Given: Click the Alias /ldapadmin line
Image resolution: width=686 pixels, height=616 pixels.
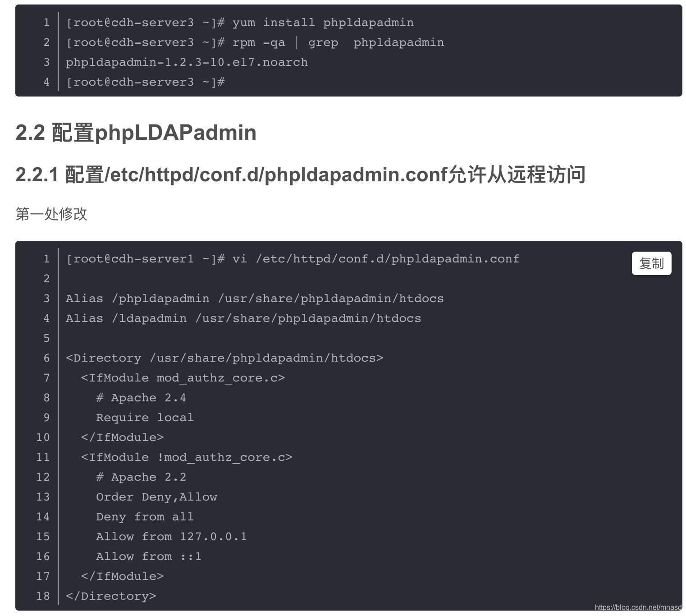Looking at the screenshot, I should pos(243,318).
